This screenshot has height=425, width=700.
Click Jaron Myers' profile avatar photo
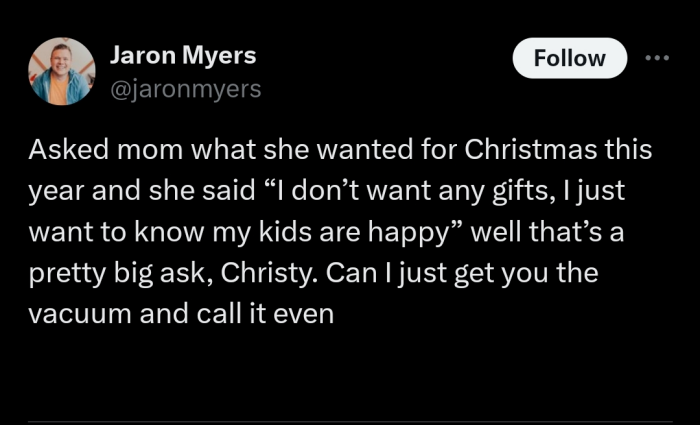62,71
